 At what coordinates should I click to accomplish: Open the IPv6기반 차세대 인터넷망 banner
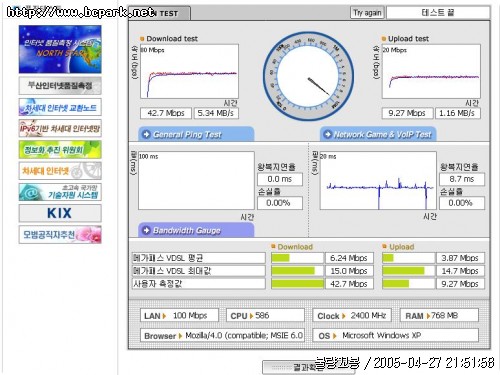(x=60, y=128)
